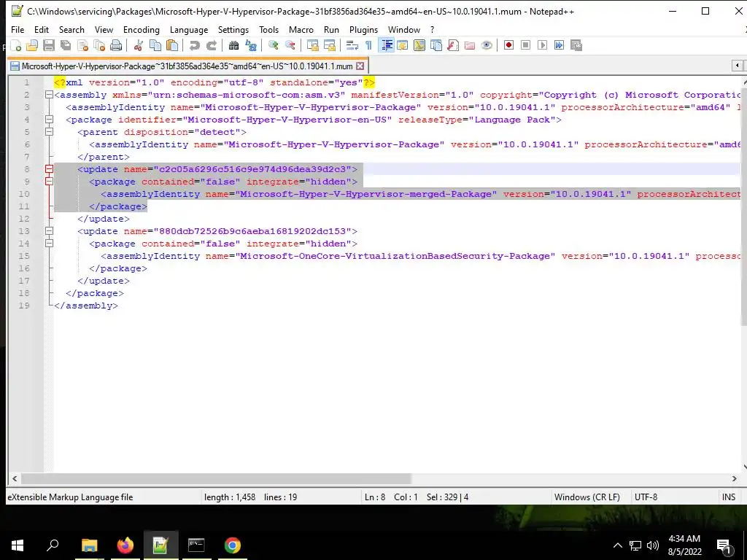Close the .mum tab with its X
Image resolution: width=747 pixels, height=560 pixels.
click(x=360, y=66)
